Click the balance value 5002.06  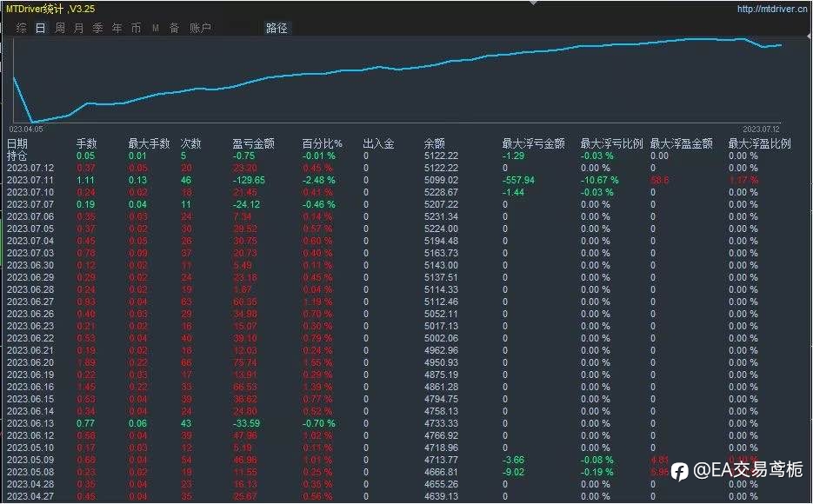click(x=441, y=338)
